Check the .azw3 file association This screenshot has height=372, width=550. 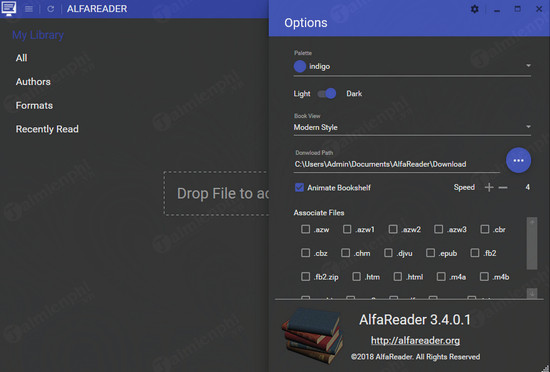438,229
